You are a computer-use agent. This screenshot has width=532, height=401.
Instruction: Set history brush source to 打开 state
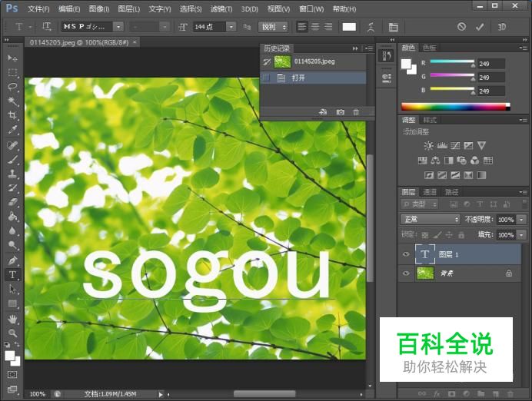click(x=267, y=78)
